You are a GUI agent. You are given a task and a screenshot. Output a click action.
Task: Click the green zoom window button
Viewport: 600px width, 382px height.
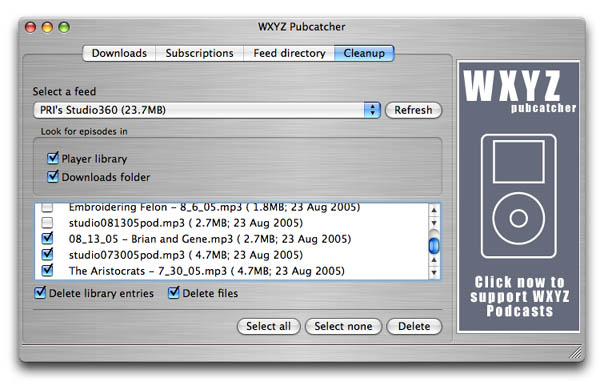tap(64, 27)
